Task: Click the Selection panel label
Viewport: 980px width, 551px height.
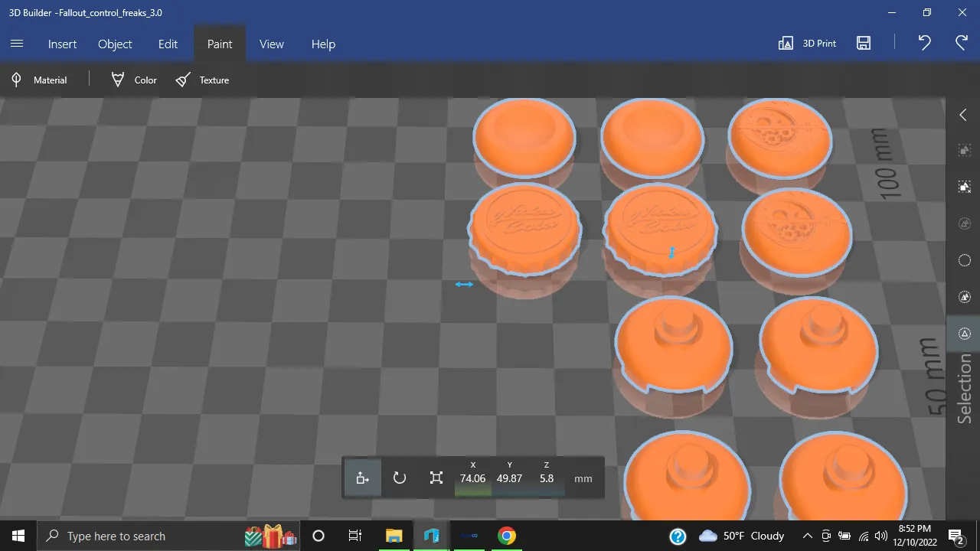Action: (965, 389)
